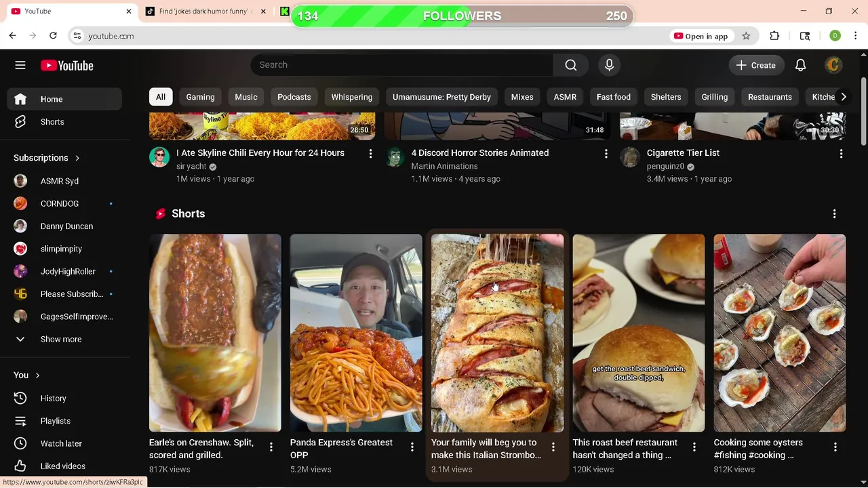This screenshot has width=868, height=488.
Task: Select the ASMR filter chip
Action: [x=565, y=97]
